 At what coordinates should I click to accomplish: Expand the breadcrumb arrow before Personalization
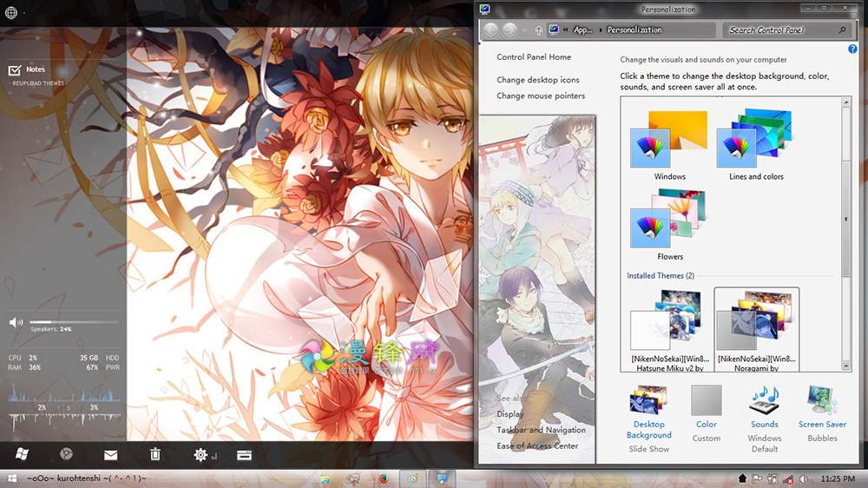(x=600, y=30)
